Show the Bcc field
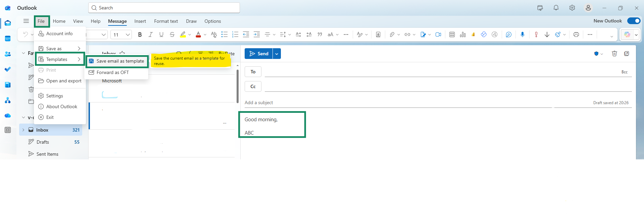 [x=625, y=72]
